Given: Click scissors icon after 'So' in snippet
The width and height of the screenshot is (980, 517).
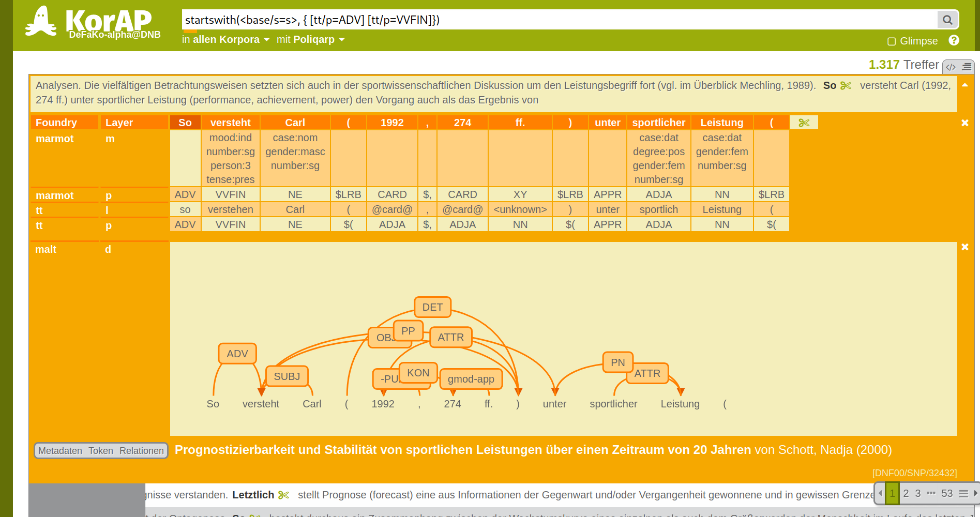Looking at the screenshot, I should (x=846, y=86).
